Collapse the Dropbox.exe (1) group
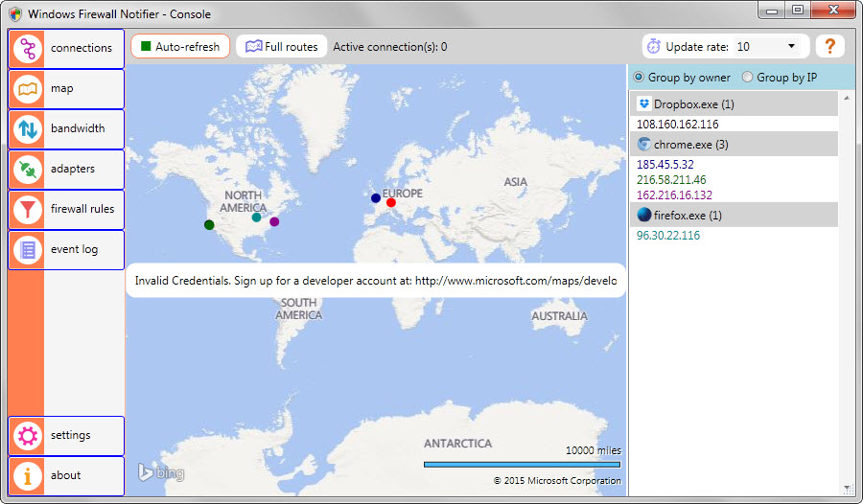 click(735, 103)
